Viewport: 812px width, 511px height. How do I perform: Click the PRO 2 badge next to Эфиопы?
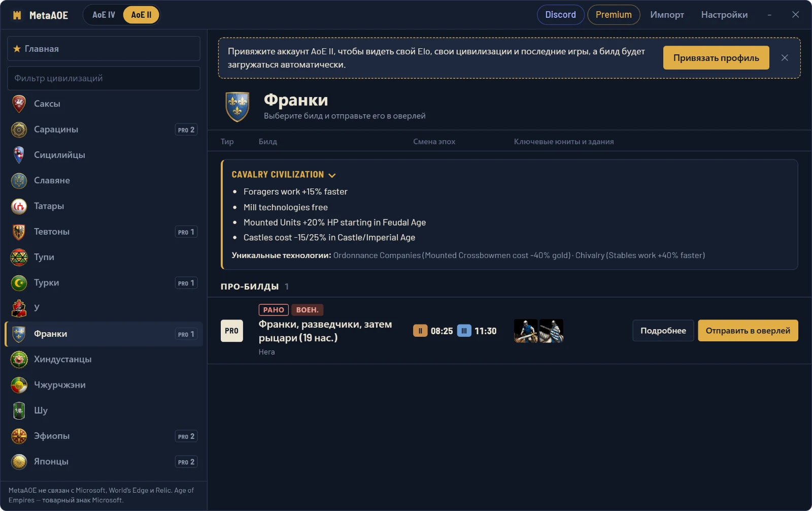[x=186, y=436]
